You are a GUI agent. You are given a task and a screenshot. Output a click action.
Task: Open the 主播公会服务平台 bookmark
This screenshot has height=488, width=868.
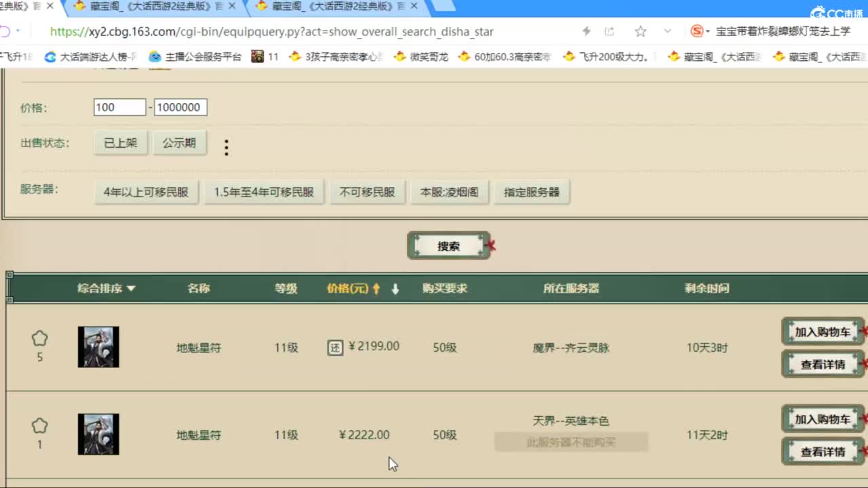point(195,57)
